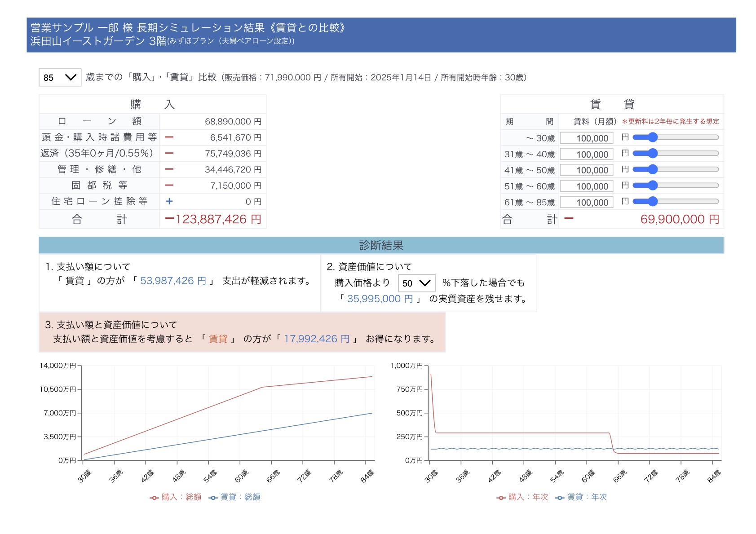Click the rent slider handle for 61歳～85歳
This screenshot has width=756, height=534.
point(652,202)
